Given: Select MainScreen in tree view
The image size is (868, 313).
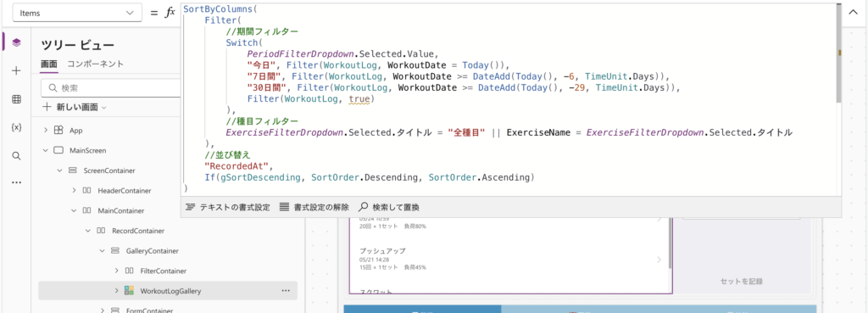Looking at the screenshot, I should tap(87, 151).
